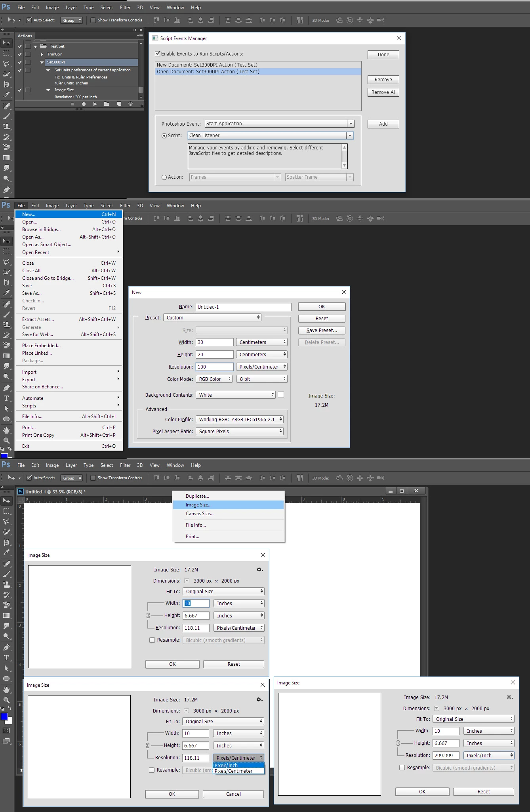
Task: Check Resample in the Image Size dialog with Cancel button
Action: coord(152,770)
